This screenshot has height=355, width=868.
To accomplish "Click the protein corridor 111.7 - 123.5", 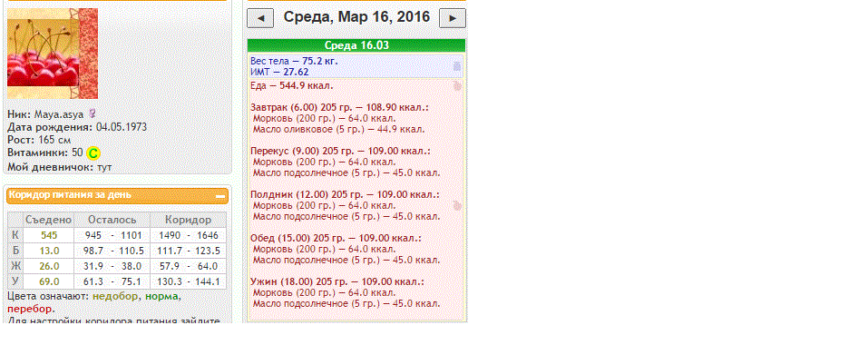I will click(x=189, y=251).
